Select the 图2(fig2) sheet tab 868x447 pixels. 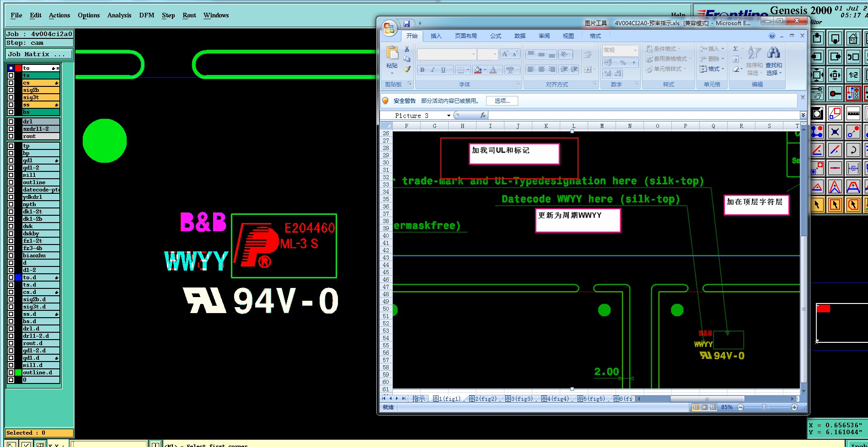click(x=483, y=399)
